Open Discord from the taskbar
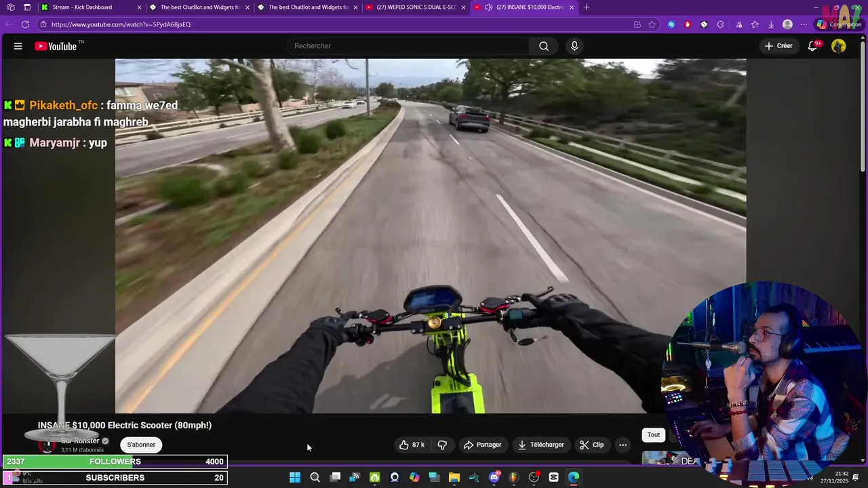The height and width of the screenshot is (488, 868). coord(494,477)
